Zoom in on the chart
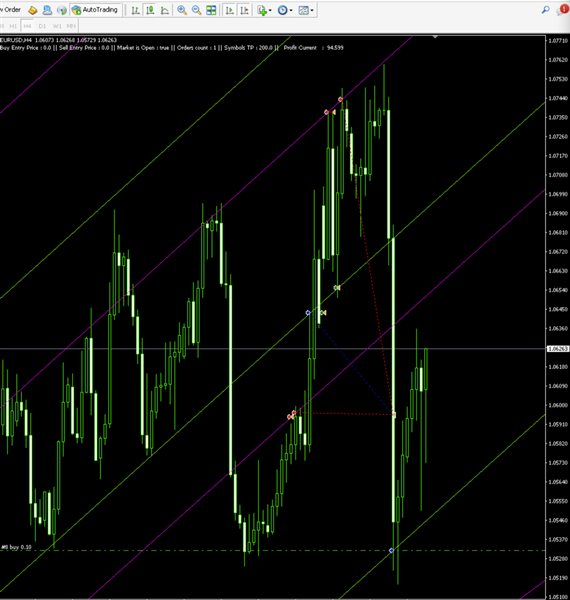 point(182,10)
